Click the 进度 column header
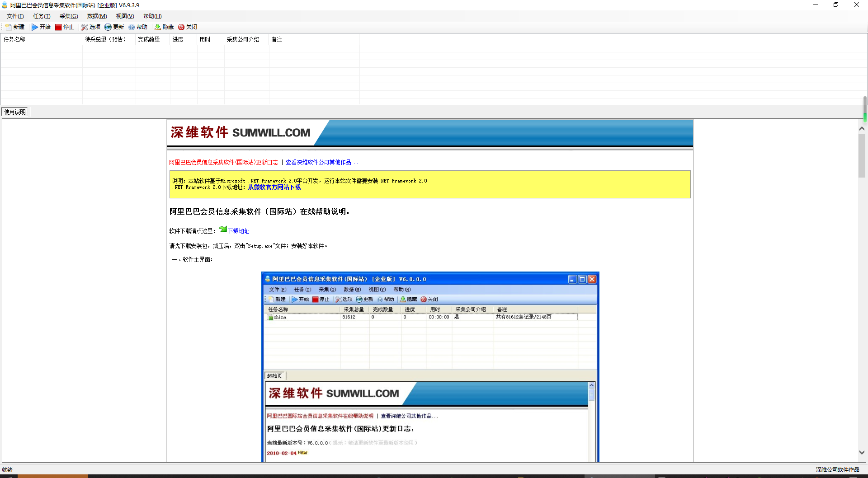Image resolution: width=868 pixels, height=478 pixels. [x=184, y=39]
